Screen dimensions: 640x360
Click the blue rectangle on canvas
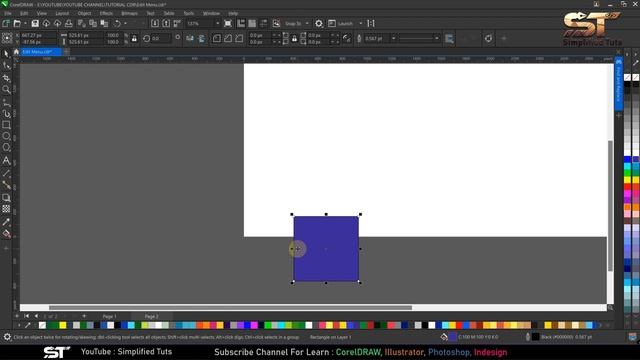(x=326, y=249)
